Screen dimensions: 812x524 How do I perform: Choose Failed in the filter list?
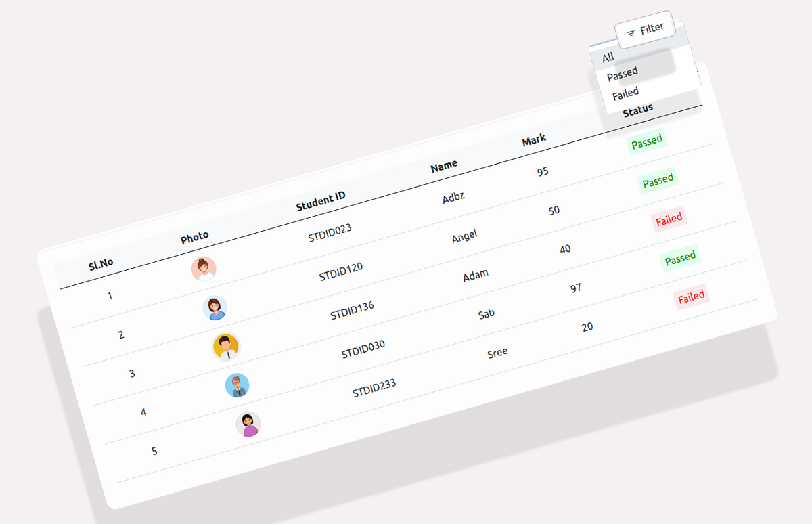tap(625, 92)
